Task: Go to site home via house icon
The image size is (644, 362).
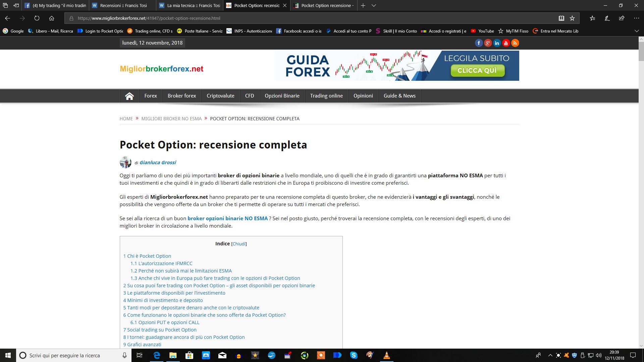Action: (129, 96)
